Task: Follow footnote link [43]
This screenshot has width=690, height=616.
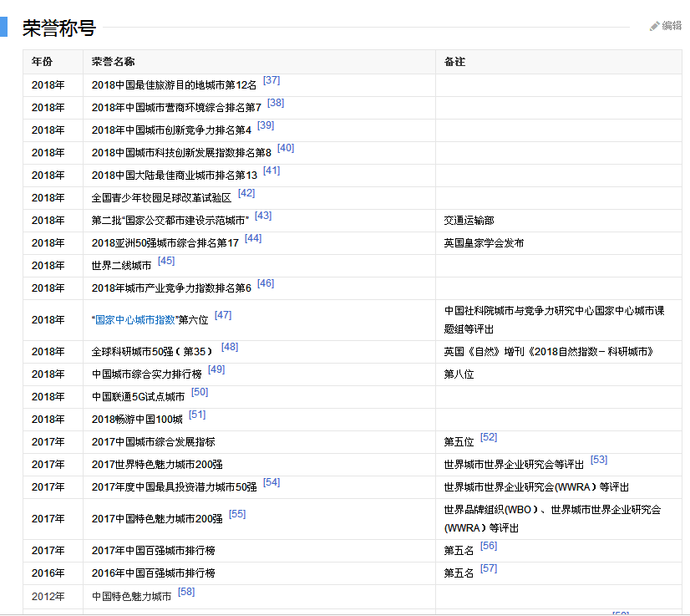Action: [x=263, y=216]
